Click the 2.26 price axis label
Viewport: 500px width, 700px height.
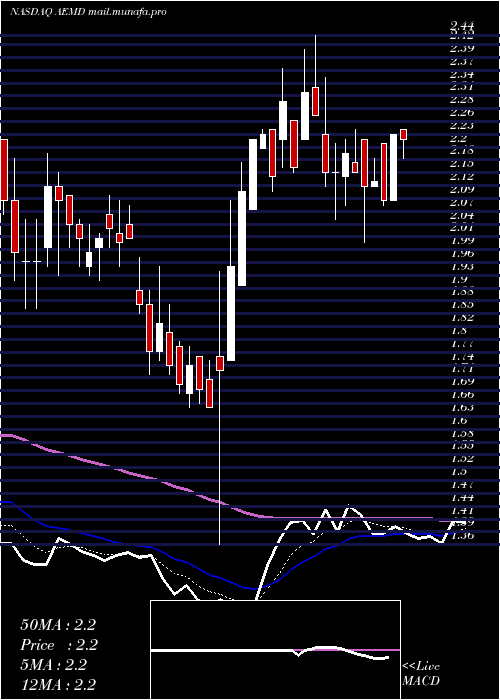pyautogui.click(x=462, y=112)
